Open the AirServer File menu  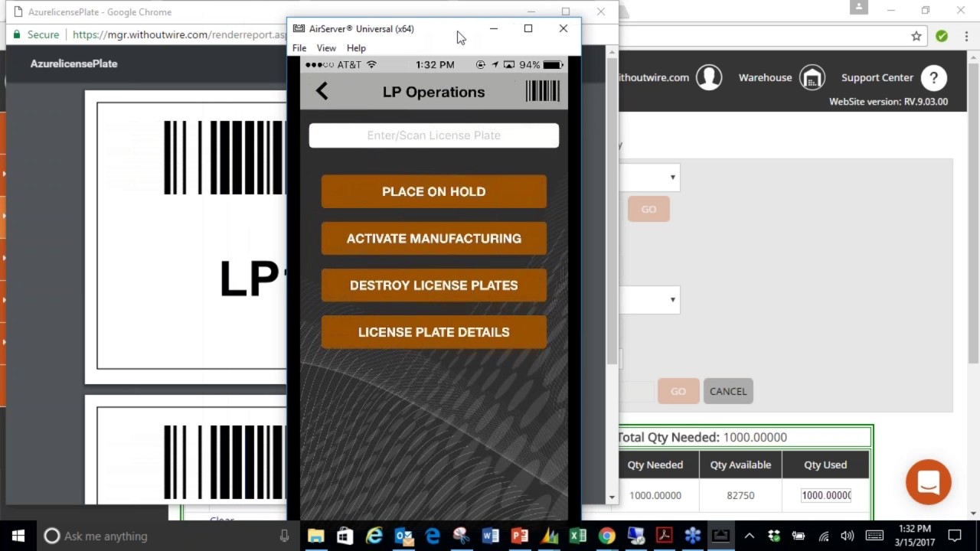pos(299,47)
